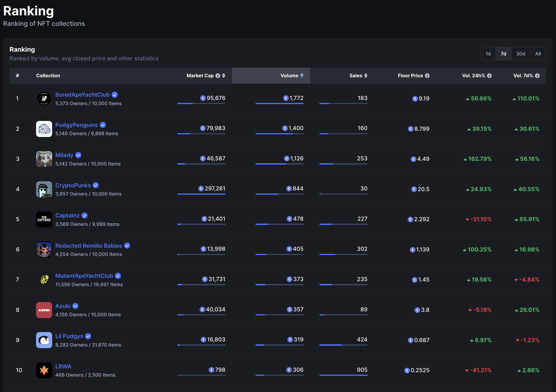Click the Sales sort arrows icon
556x392 pixels.
point(366,76)
